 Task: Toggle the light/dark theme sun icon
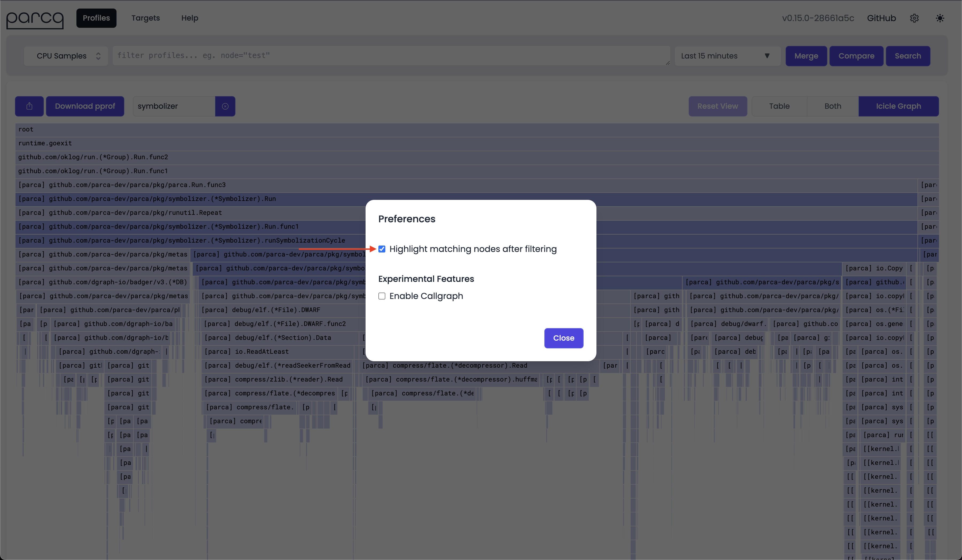coord(940,18)
